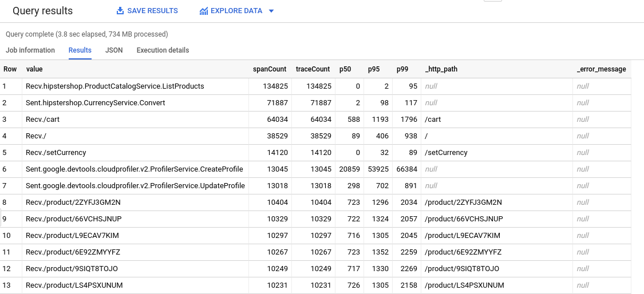Click the p99 column header
This screenshot has height=294, width=644.
point(402,69)
